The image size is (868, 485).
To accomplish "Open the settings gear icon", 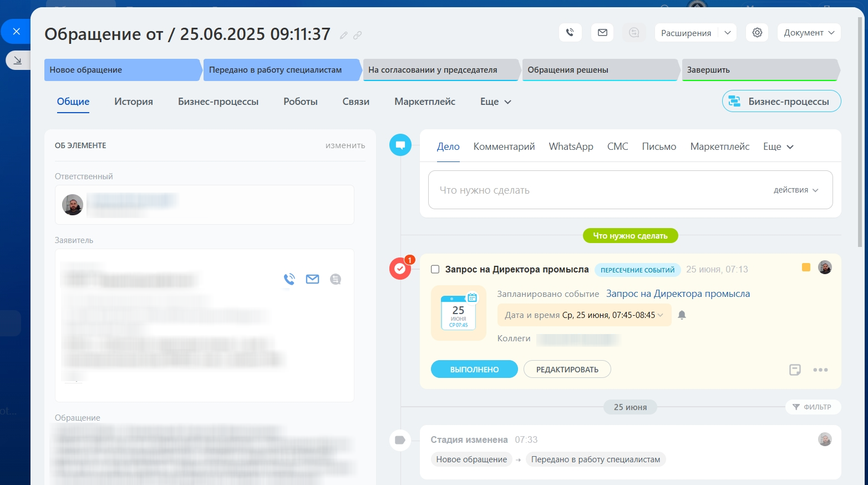I will [757, 33].
